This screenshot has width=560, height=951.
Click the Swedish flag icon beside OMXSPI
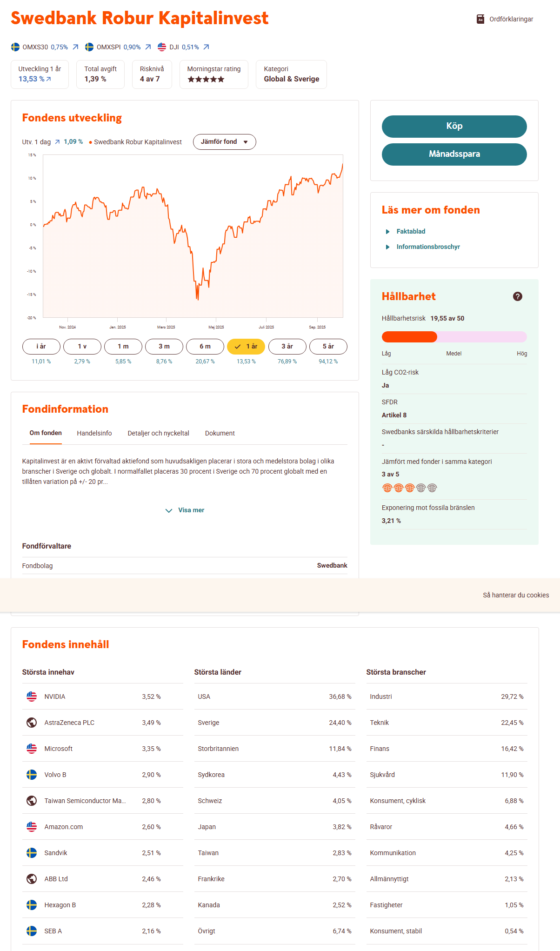coord(89,47)
